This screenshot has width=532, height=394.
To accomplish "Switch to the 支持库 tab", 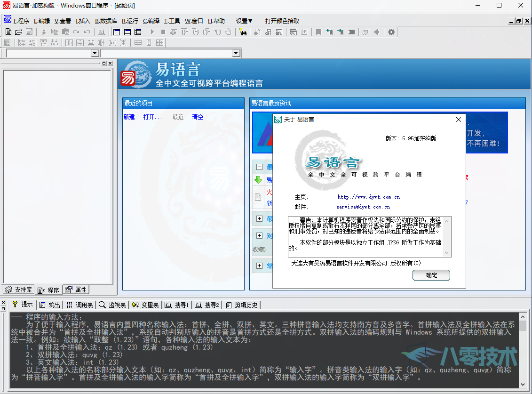I will 19,289.
